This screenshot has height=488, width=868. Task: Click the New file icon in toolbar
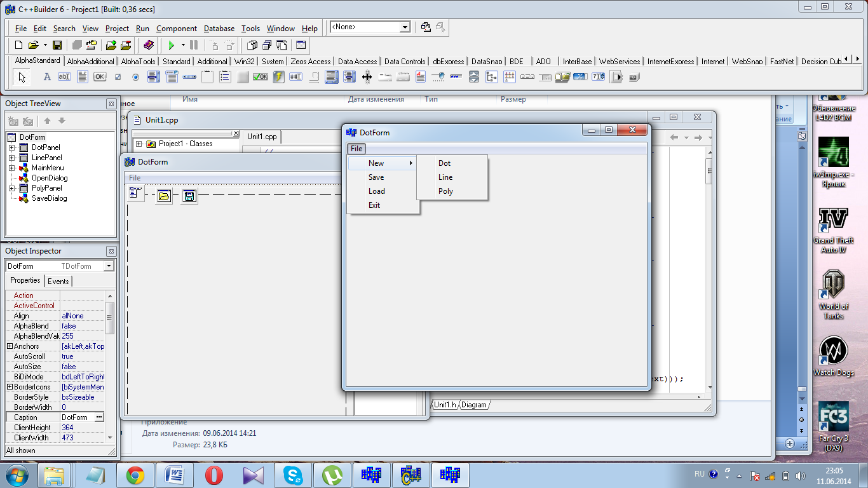tap(18, 45)
